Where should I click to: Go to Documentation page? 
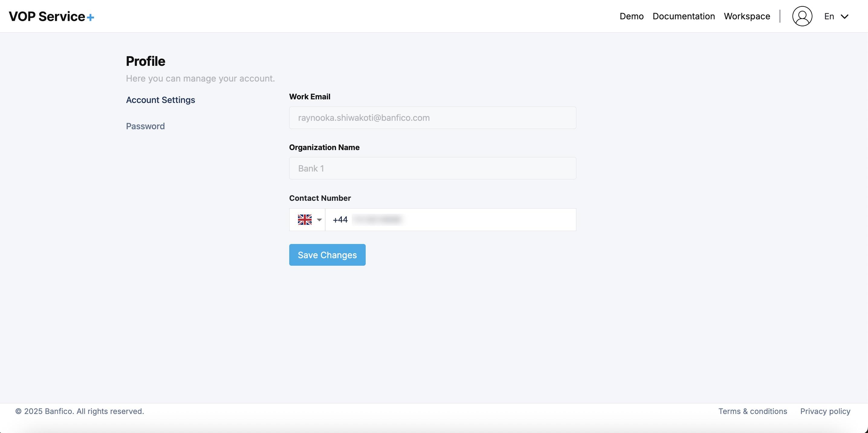pos(683,16)
